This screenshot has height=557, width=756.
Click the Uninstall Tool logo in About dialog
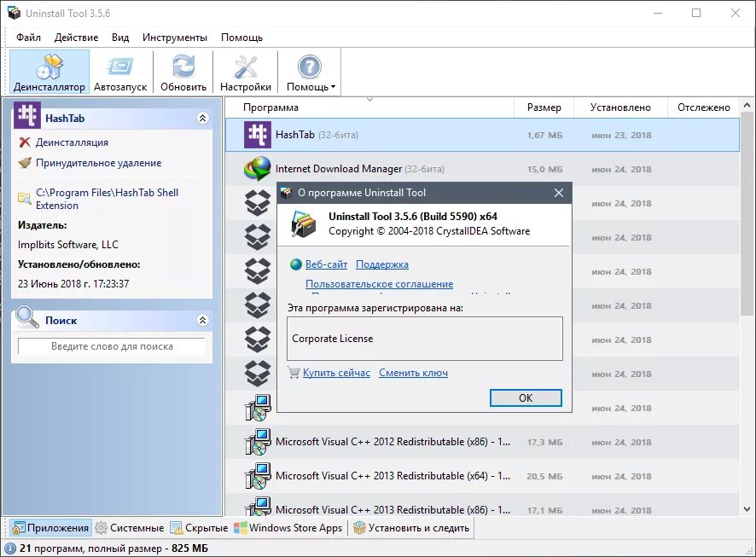[304, 224]
